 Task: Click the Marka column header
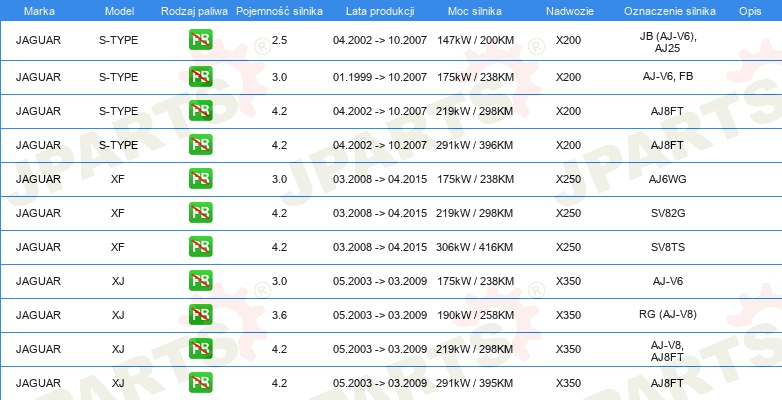[39, 11]
